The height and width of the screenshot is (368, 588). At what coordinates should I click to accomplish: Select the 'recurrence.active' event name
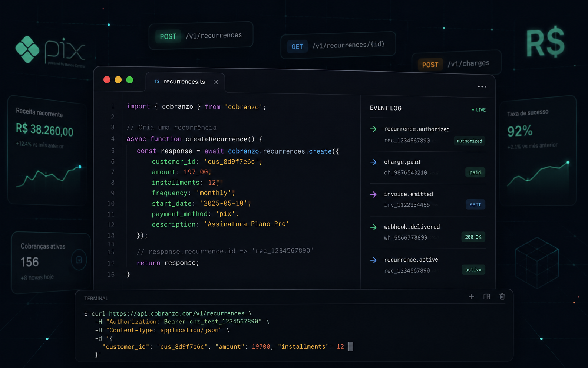coord(411,260)
